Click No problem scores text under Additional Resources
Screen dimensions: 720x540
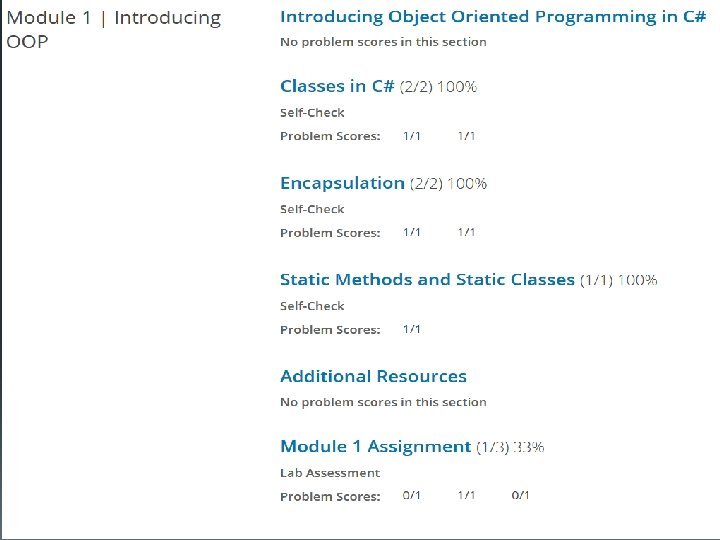[383, 402]
